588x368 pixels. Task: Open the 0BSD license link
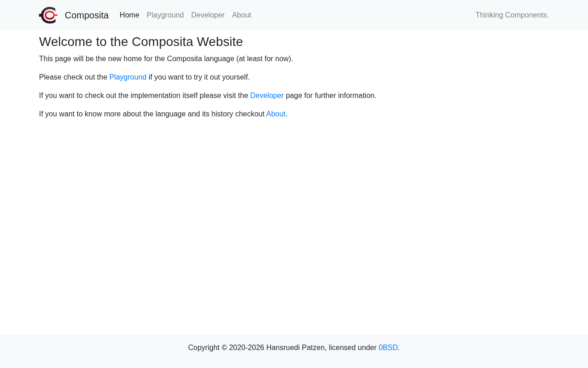pos(388,348)
